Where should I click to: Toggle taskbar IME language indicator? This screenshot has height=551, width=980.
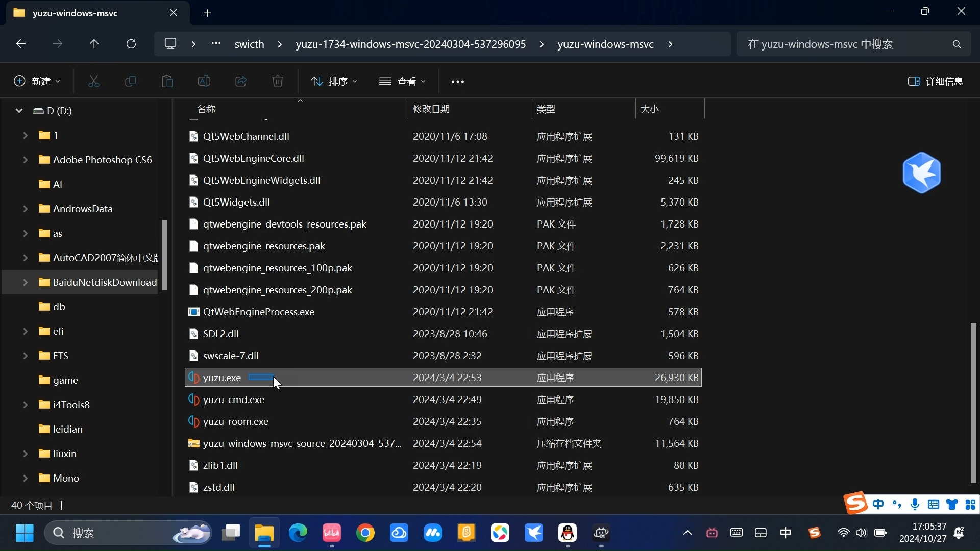click(786, 533)
